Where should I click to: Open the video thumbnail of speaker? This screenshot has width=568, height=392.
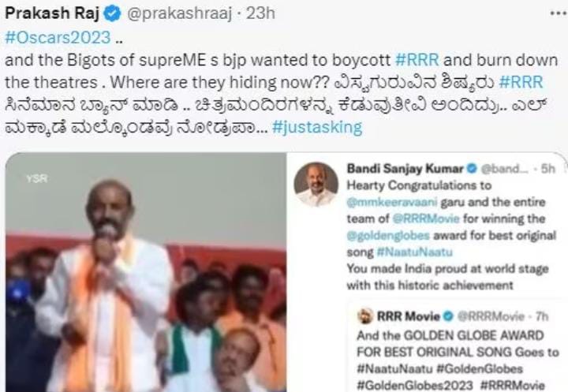click(x=146, y=272)
